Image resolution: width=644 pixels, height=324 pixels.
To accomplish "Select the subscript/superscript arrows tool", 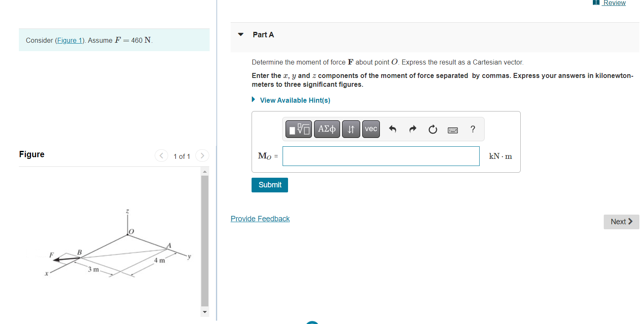I will pos(351,129).
